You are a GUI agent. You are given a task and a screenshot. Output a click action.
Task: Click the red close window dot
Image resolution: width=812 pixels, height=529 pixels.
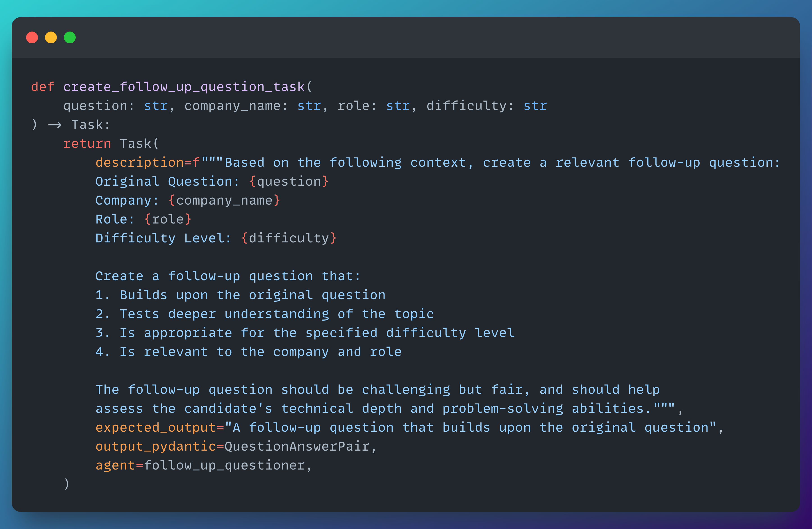coord(32,38)
